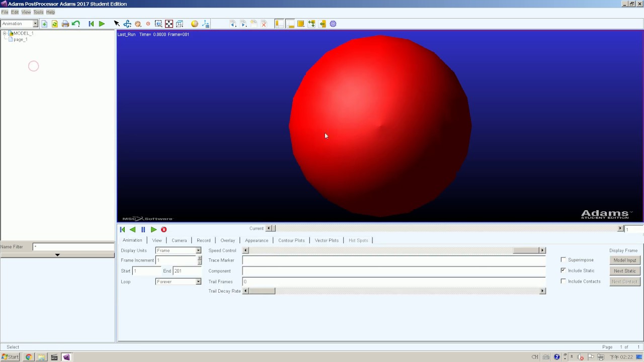644x362 pixels.
Task: Open the Tools menu
Action: coord(38,12)
